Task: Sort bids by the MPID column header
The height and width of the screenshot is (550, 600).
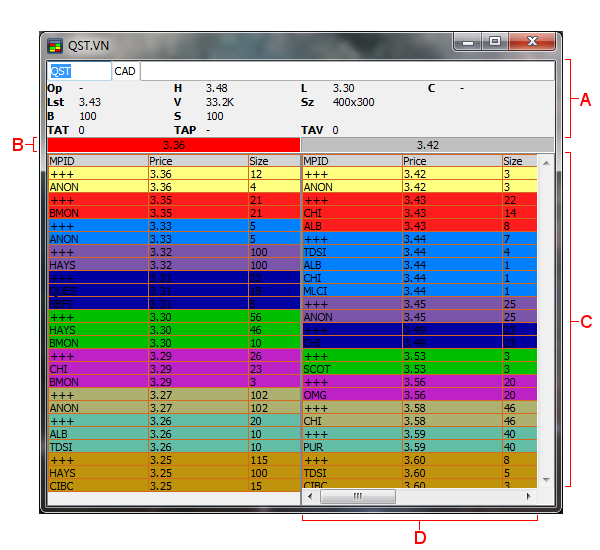Action: [x=97, y=160]
